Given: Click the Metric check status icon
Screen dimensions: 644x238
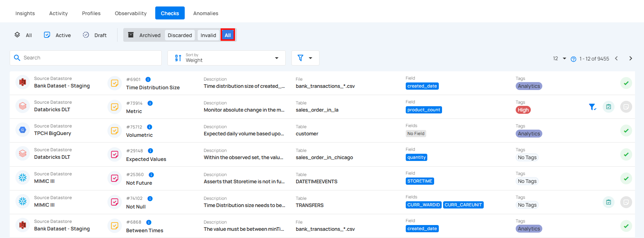Looking at the screenshot, I should (x=115, y=107).
